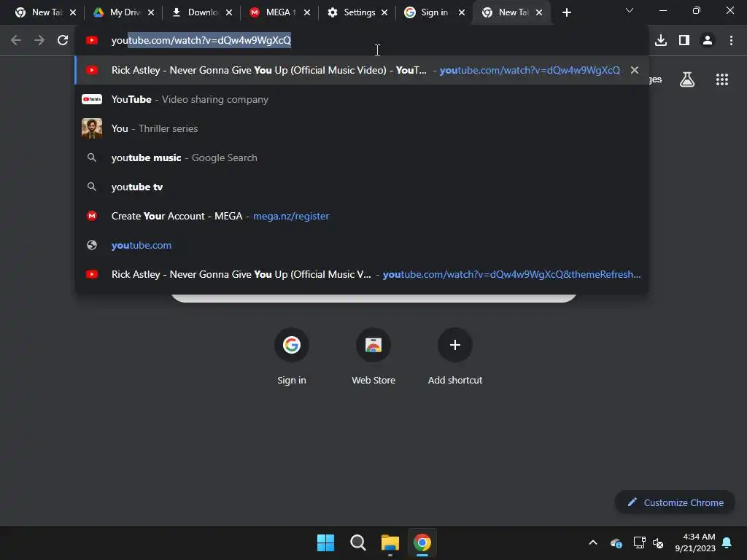
Task: Select YouTube Video sharing company suggestion
Action: pyautogui.click(x=361, y=99)
